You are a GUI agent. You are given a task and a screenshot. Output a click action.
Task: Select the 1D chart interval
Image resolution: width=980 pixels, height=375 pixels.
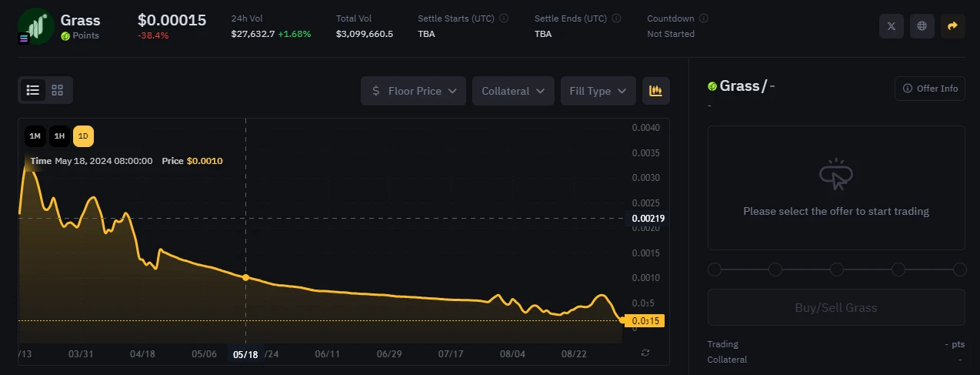pyautogui.click(x=83, y=136)
